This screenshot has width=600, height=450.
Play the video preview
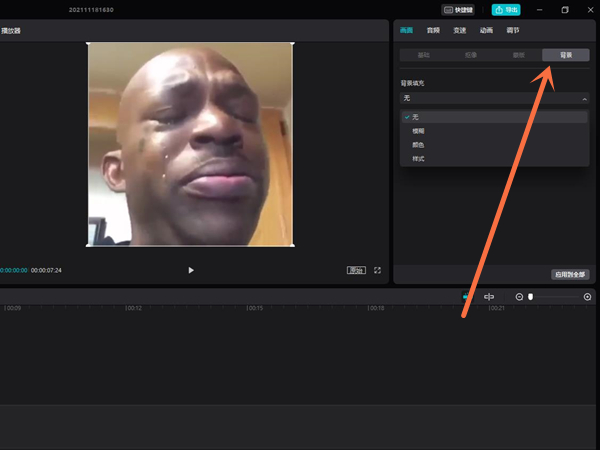click(191, 270)
